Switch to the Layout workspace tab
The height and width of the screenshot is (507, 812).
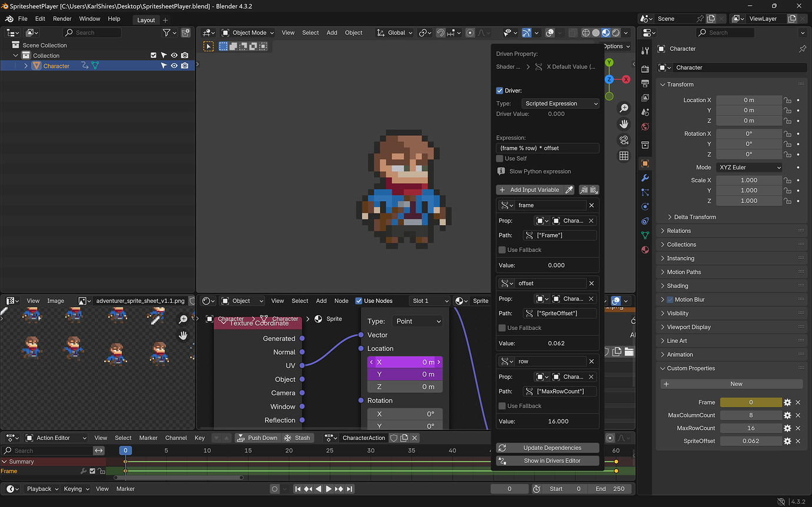coord(146,19)
